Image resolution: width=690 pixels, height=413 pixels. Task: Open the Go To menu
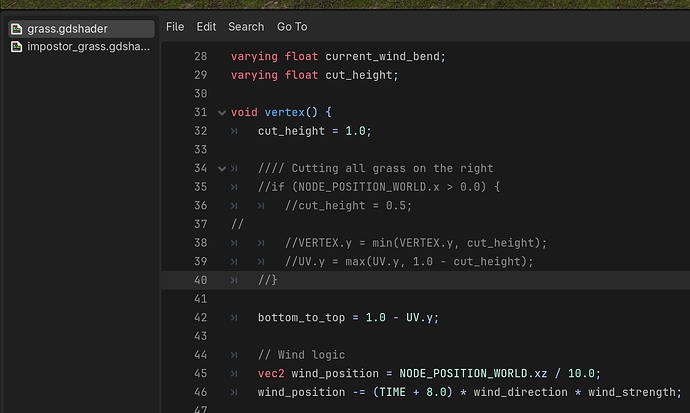292,27
